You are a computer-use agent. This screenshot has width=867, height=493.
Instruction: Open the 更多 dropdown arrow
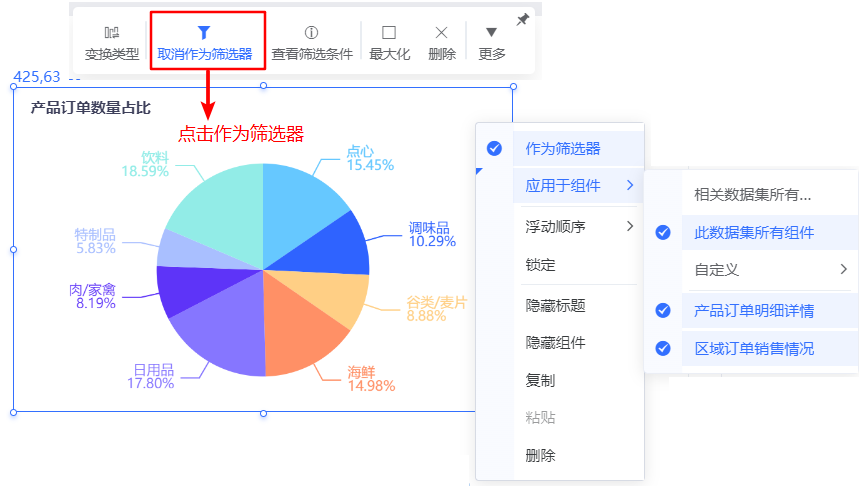coord(491,32)
